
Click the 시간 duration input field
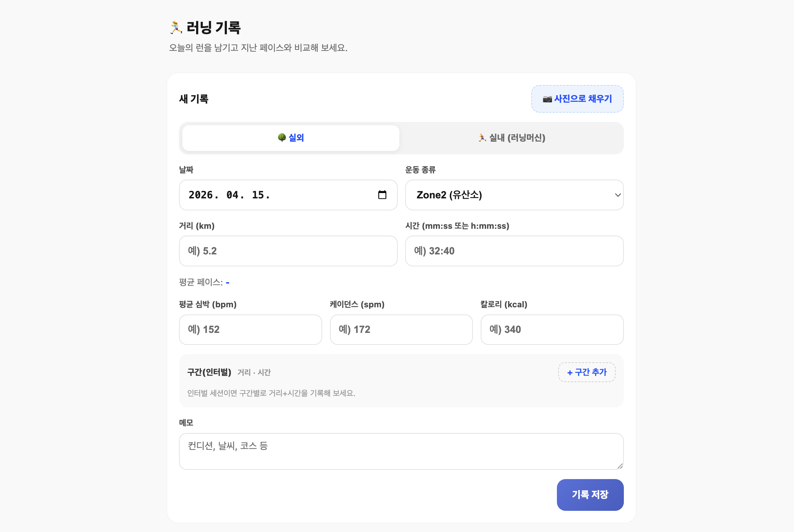(514, 251)
